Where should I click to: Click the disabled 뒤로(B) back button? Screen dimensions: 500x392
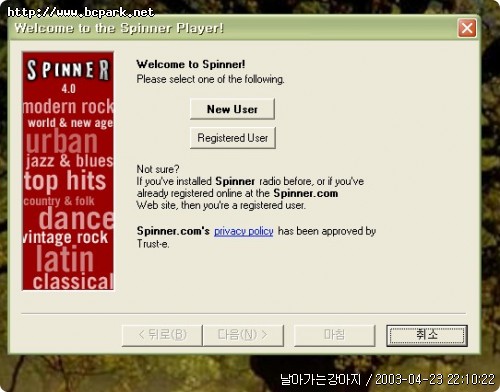162,335
